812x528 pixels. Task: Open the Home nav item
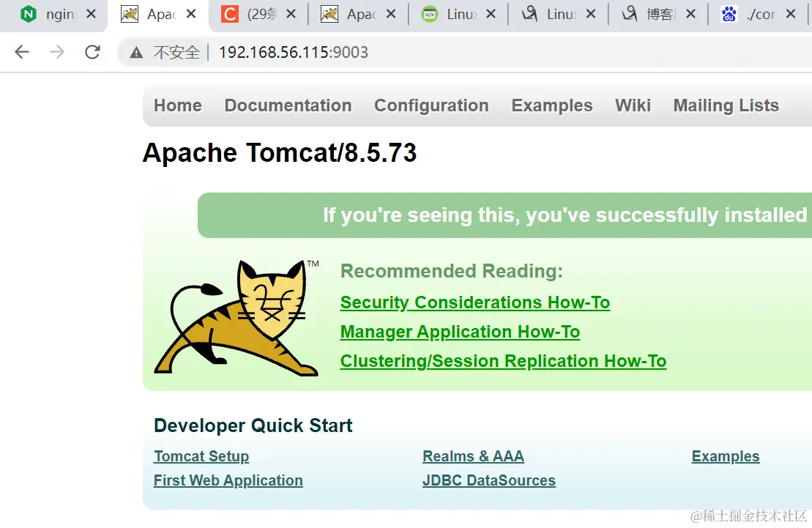point(178,105)
